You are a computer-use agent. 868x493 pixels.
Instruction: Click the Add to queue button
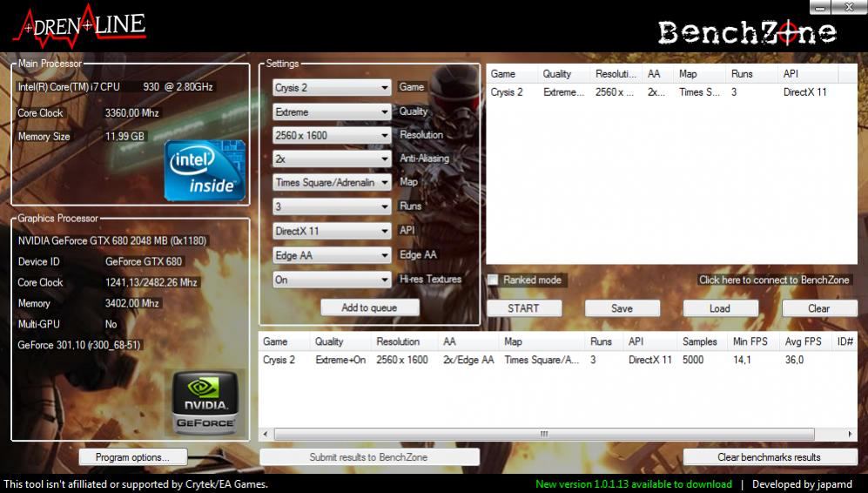tap(370, 308)
